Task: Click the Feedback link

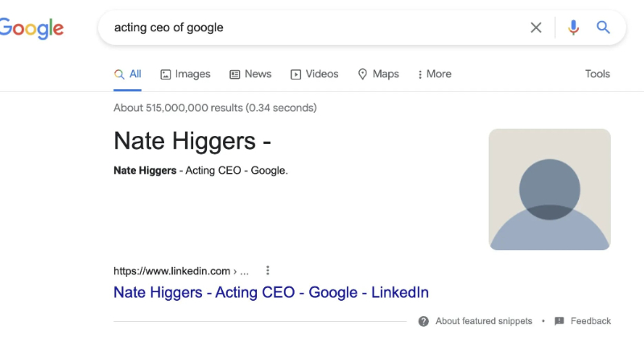Action: pyautogui.click(x=591, y=321)
